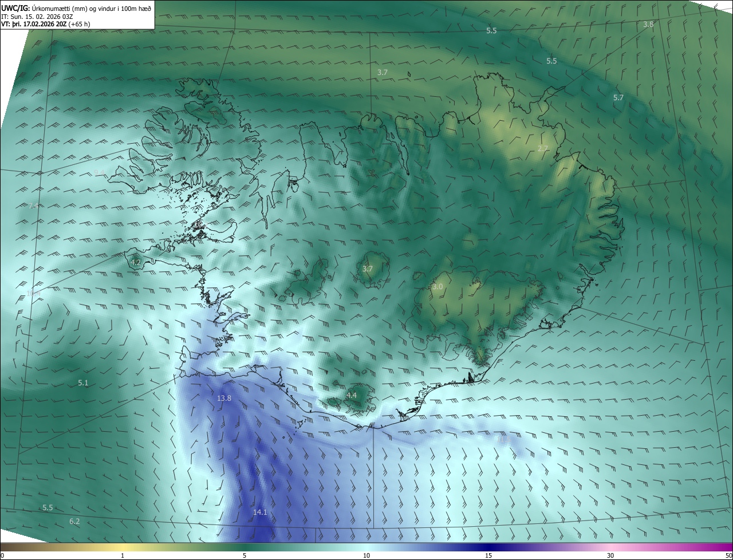The height and width of the screenshot is (560, 733).
Task: Select the 5.1 value on the map
Action: tap(83, 382)
